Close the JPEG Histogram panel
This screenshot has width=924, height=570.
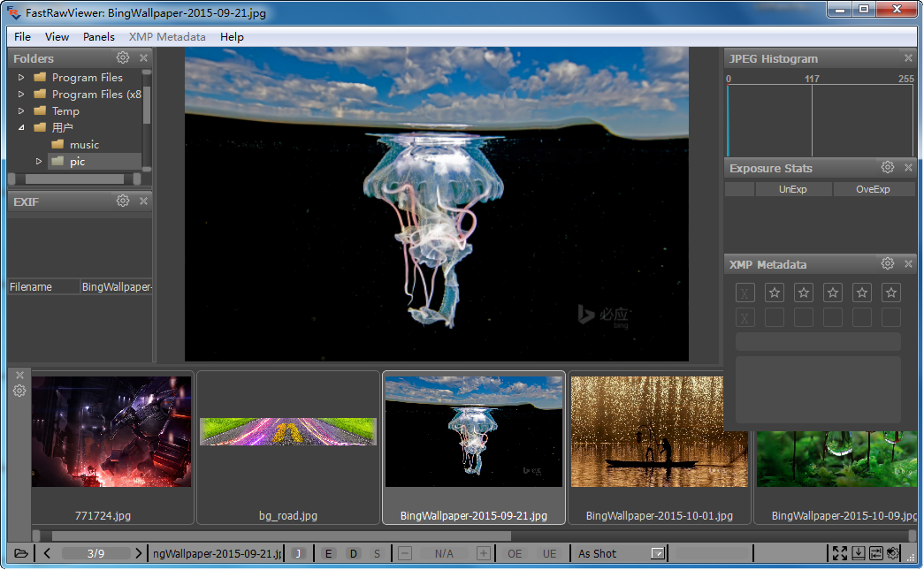click(908, 58)
